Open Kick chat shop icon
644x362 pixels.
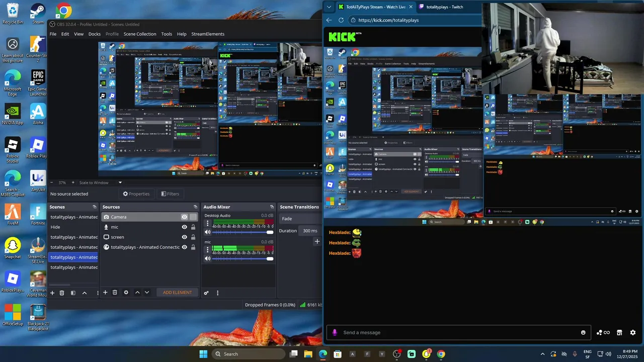619,332
